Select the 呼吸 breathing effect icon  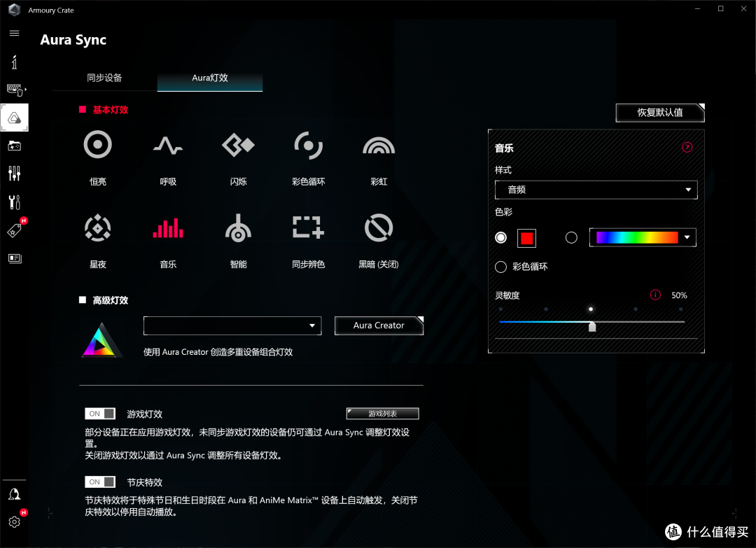(x=168, y=145)
